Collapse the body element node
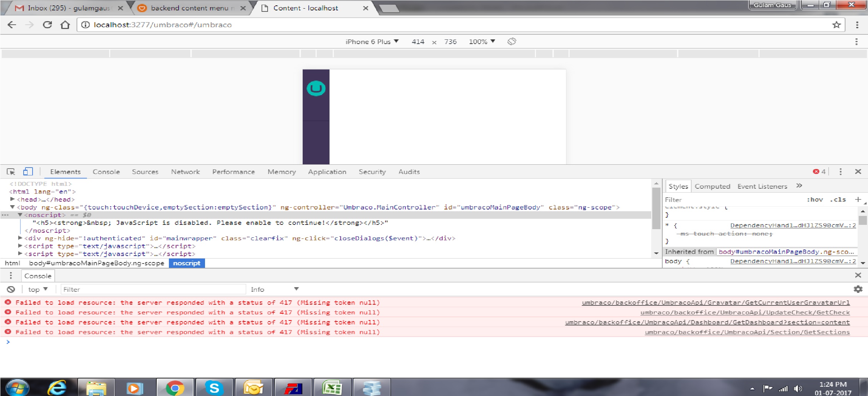The image size is (868, 396). click(13, 207)
